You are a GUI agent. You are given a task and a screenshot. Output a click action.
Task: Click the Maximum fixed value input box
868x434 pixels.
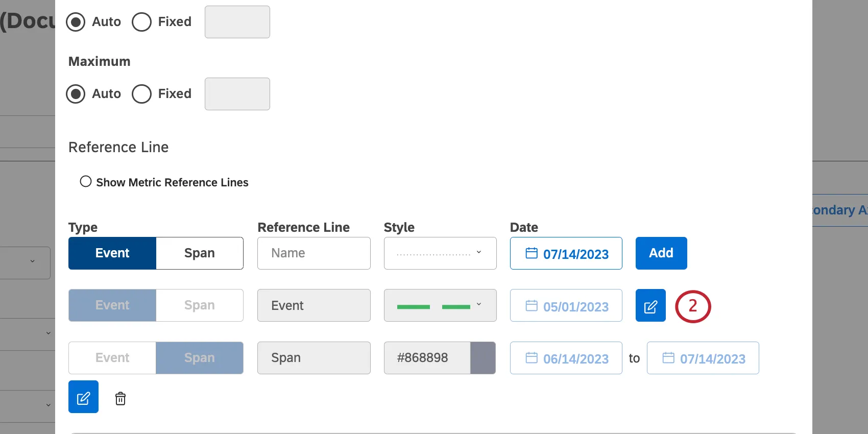(x=237, y=94)
